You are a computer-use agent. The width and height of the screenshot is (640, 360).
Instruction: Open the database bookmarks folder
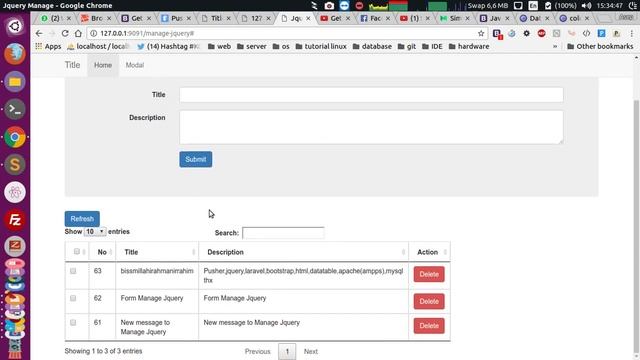click(372, 47)
